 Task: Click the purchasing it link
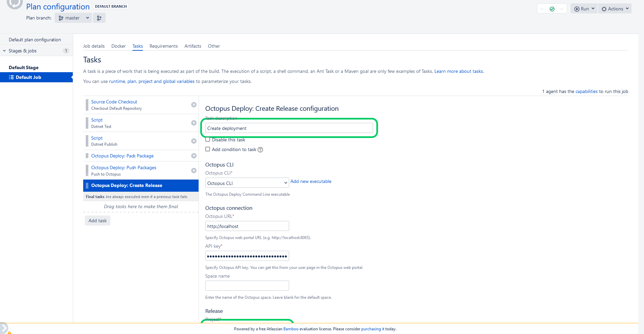pos(373,329)
